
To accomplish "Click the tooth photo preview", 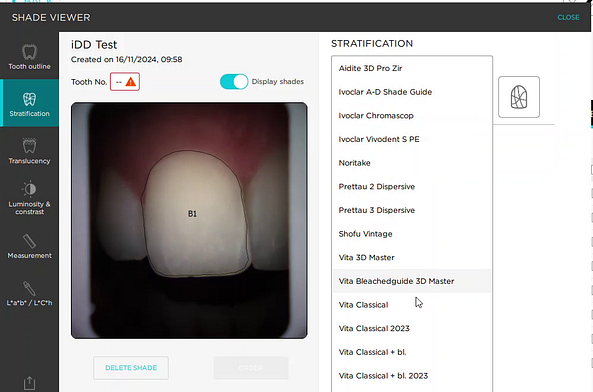I will pos(189,220).
